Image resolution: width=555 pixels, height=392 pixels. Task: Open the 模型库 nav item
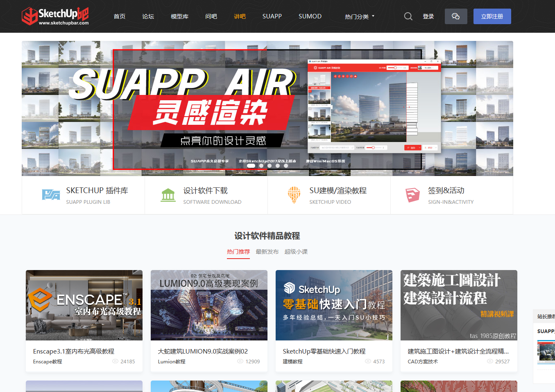pyautogui.click(x=180, y=16)
